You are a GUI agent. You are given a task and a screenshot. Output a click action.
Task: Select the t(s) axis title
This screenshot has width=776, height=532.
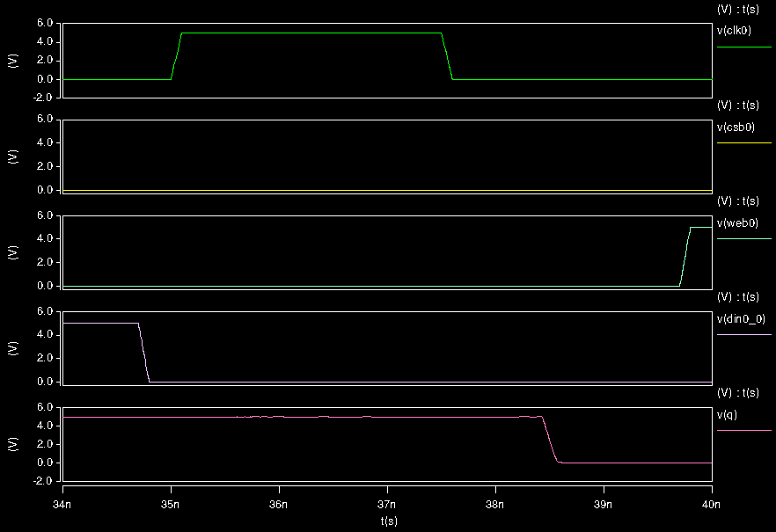coord(387,519)
